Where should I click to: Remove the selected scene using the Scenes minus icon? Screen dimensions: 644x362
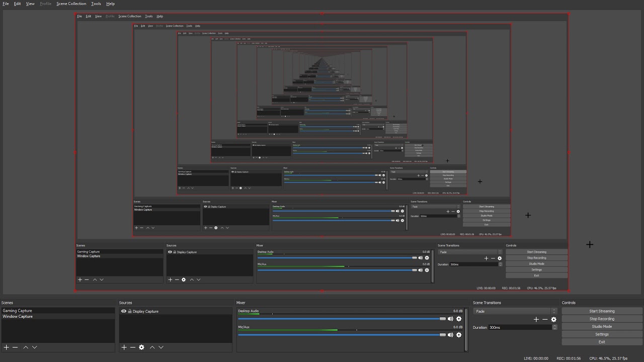15,347
